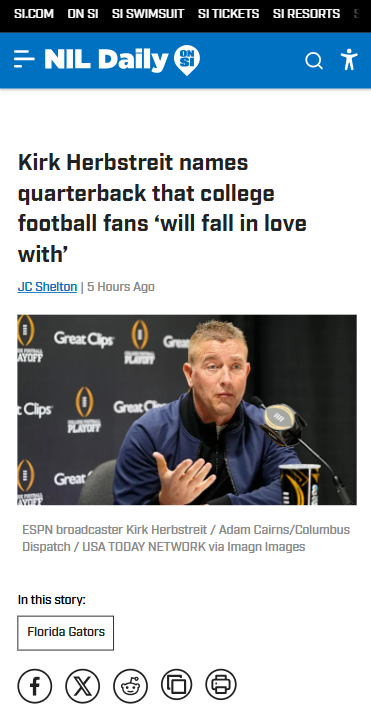Print the article using printer icon
Image resolution: width=371 pixels, height=710 pixels.
[x=221, y=685]
